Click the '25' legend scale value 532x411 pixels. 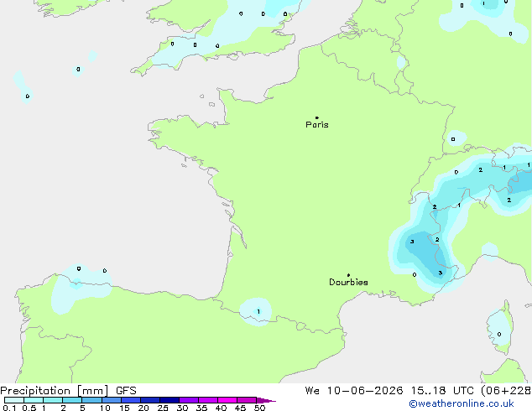coord(163,408)
